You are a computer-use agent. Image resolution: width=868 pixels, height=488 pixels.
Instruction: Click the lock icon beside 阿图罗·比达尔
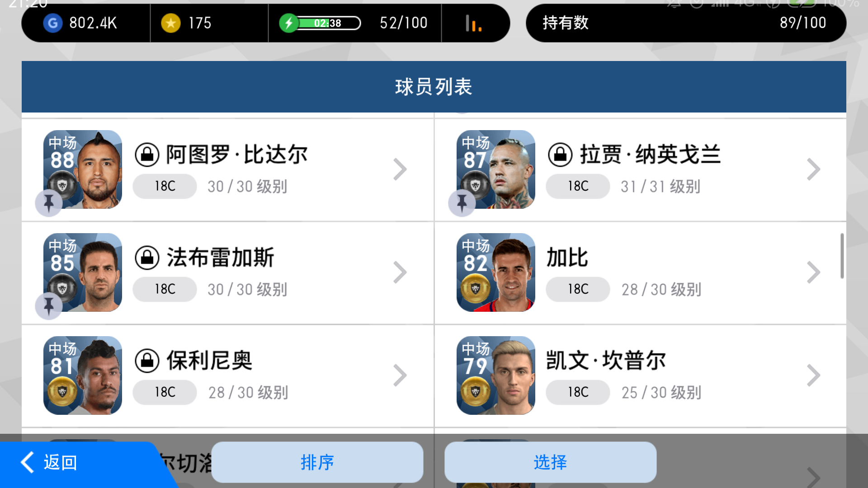pyautogui.click(x=147, y=155)
